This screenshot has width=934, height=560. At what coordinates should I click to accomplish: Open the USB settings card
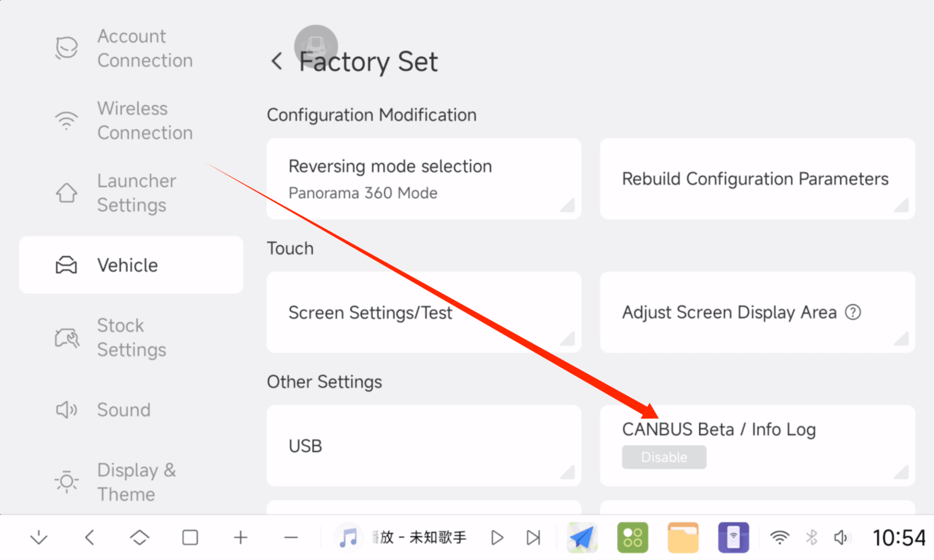click(423, 446)
